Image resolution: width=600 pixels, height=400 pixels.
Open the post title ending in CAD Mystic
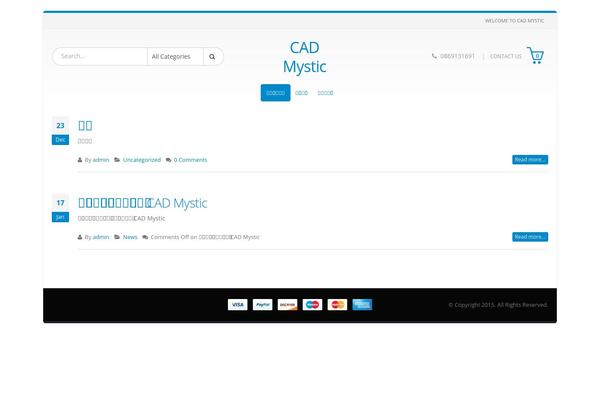coord(142,203)
